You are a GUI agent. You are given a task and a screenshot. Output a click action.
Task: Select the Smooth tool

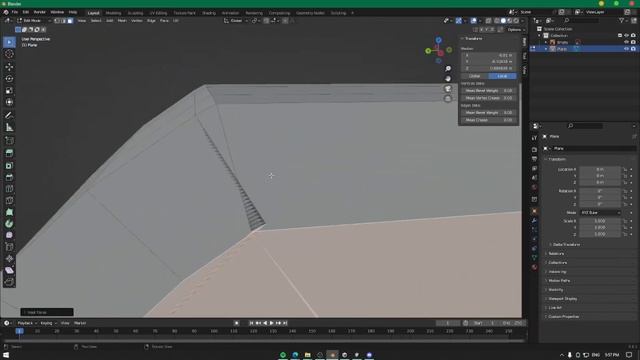point(9,235)
